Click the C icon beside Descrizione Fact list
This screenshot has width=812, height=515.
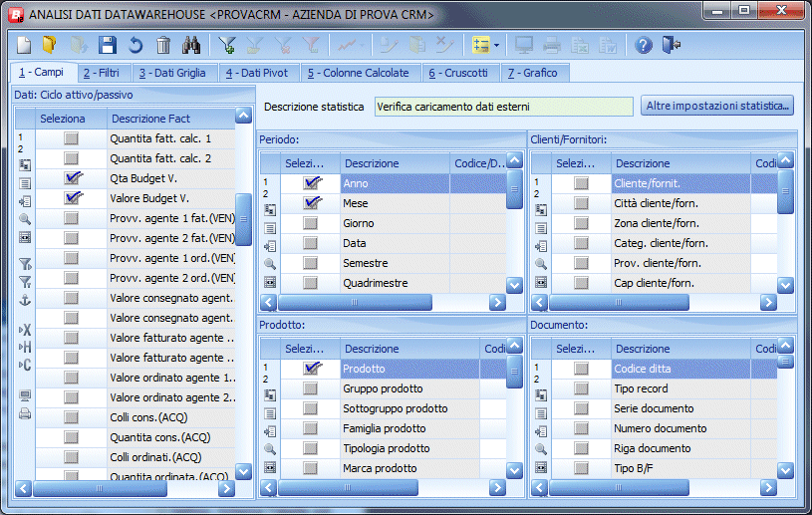point(25,365)
